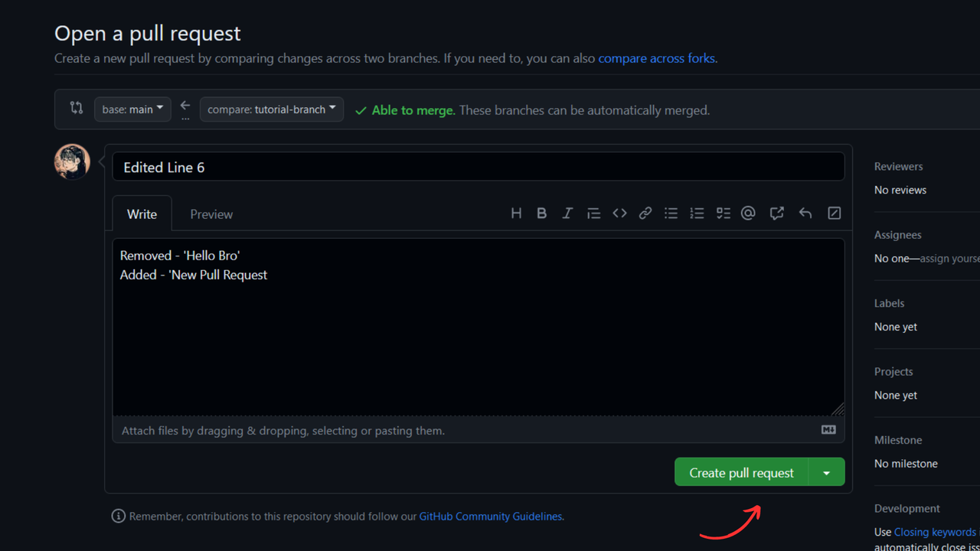Insert a saved reply with the arrow icon
Screen dimensions: 980x551
pyautogui.click(x=805, y=214)
